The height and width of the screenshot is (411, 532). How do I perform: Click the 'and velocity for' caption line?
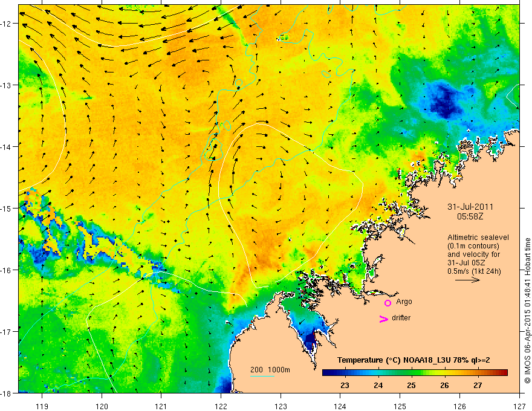pos(473,254)
